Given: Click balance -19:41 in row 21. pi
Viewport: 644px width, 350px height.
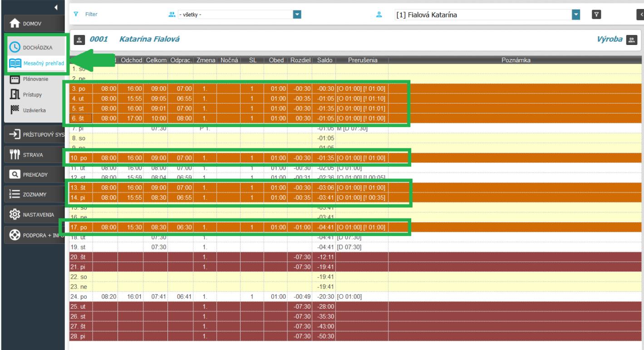Looking at the screenshot, I should tap(327, 267).
